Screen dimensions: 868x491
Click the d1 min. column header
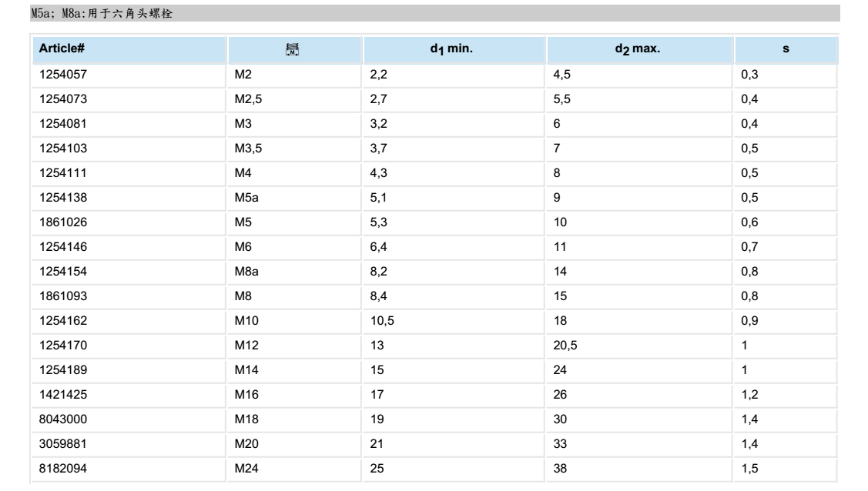[451, 50]
